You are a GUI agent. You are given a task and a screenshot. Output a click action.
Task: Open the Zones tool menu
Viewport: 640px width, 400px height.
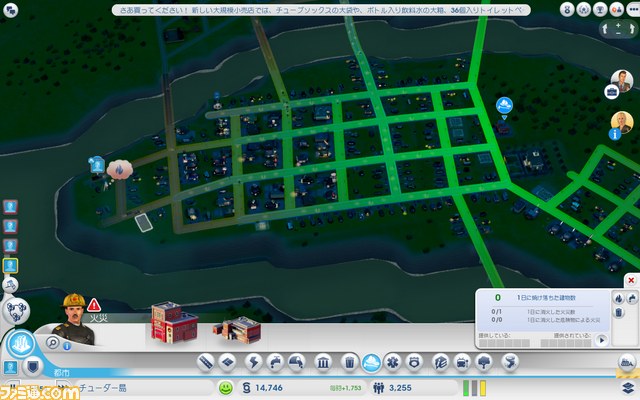click(228, 362)
